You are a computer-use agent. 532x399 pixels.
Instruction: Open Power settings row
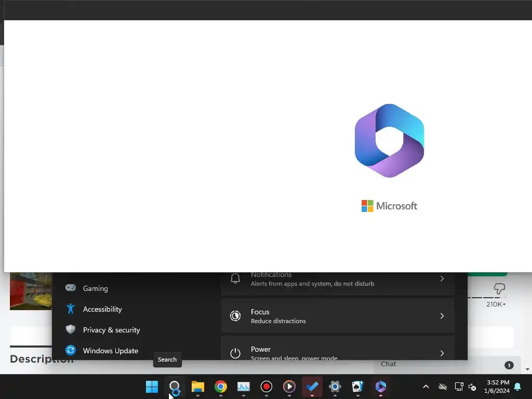pyautogui.click(x=338, y=348)
